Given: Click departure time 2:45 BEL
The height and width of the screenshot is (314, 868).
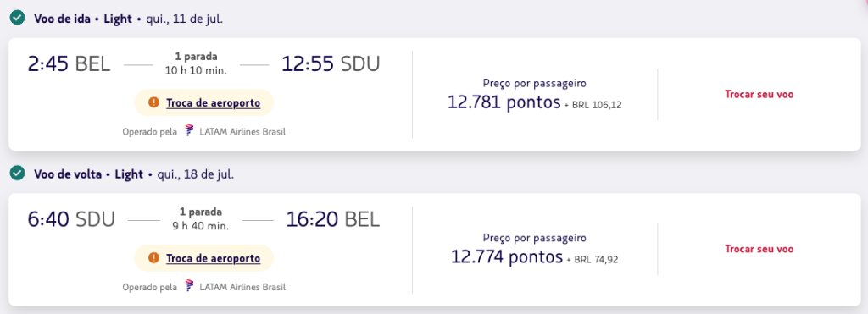Looking at the screenshot, I should [x=70, y=64].
